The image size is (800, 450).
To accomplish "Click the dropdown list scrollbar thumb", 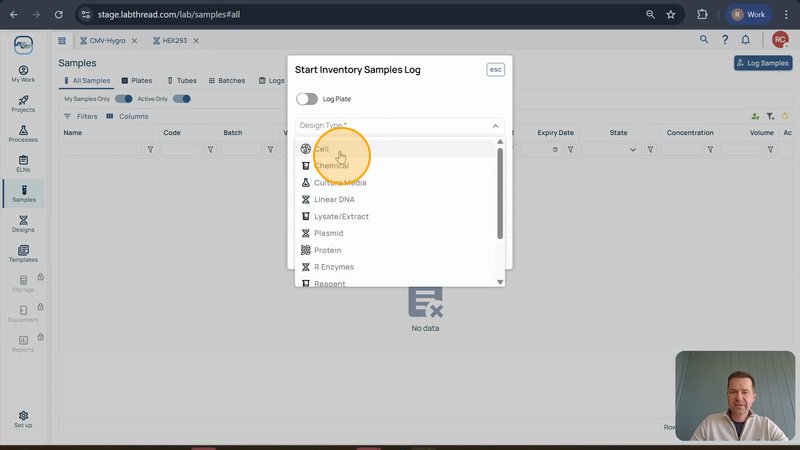I will pyautogui.click(x=500, y=193).
